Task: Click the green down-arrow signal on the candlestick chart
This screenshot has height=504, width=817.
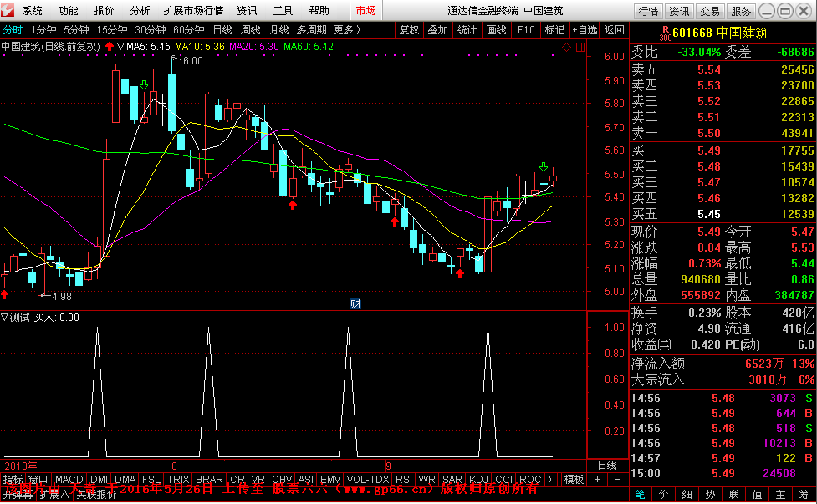Action: click(145, 85)
